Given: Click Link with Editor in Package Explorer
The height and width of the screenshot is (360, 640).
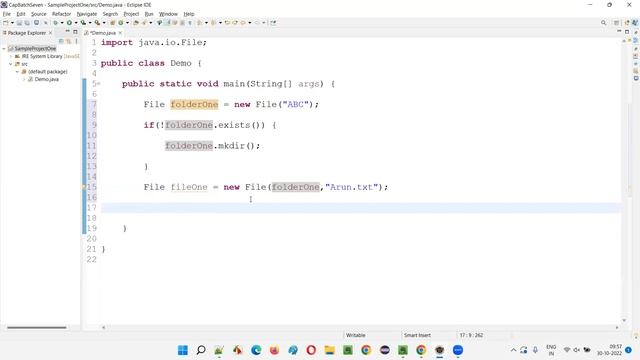Looking at the screenshot, I should click(68, 41).
